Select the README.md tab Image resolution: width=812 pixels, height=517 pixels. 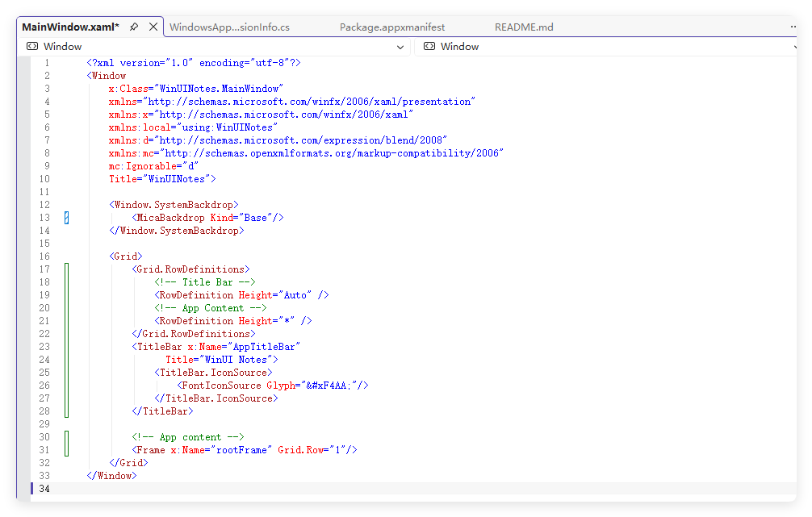pos(524,27)
